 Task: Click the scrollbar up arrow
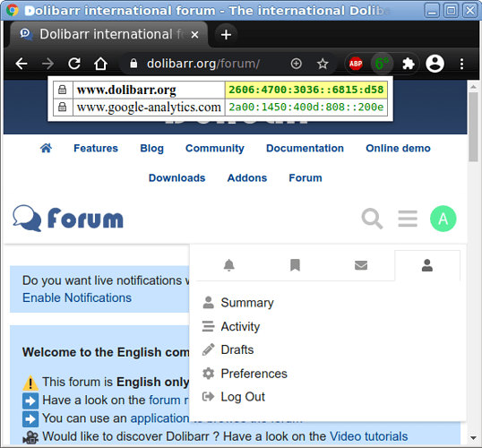point(473,87)
